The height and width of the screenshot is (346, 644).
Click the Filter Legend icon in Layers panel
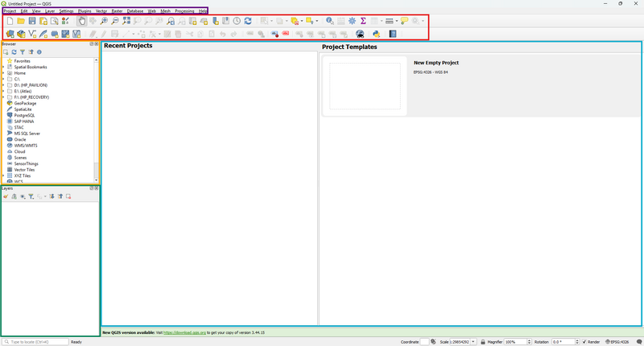pos(31,196)
